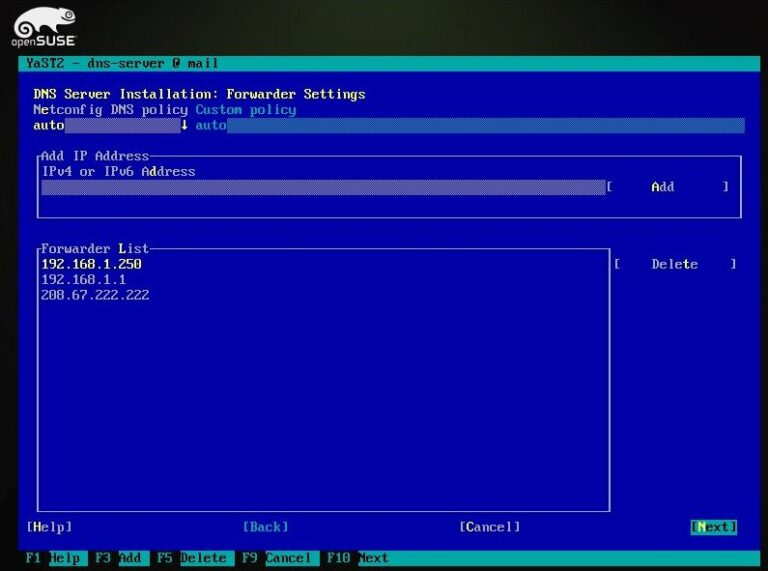Click F5 Delete in the function key bar
Screen dimensions: 768x571
pos(192,558)
